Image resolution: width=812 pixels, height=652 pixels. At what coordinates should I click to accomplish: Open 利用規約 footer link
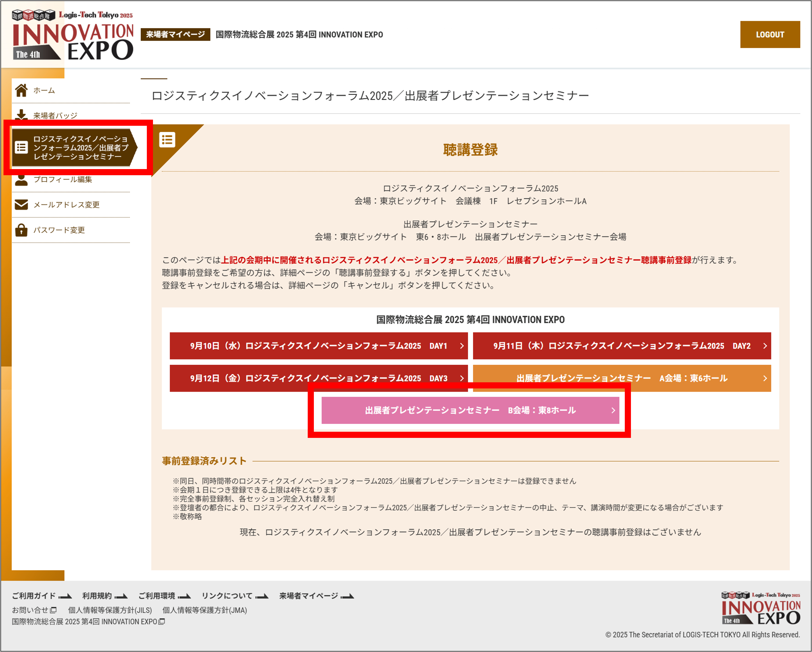pyautogui.click(x=105, y=596)
